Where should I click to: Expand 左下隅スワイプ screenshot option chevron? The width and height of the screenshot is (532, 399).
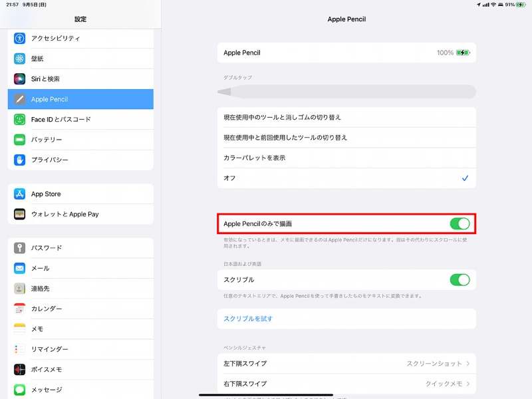tap(468, 364)
